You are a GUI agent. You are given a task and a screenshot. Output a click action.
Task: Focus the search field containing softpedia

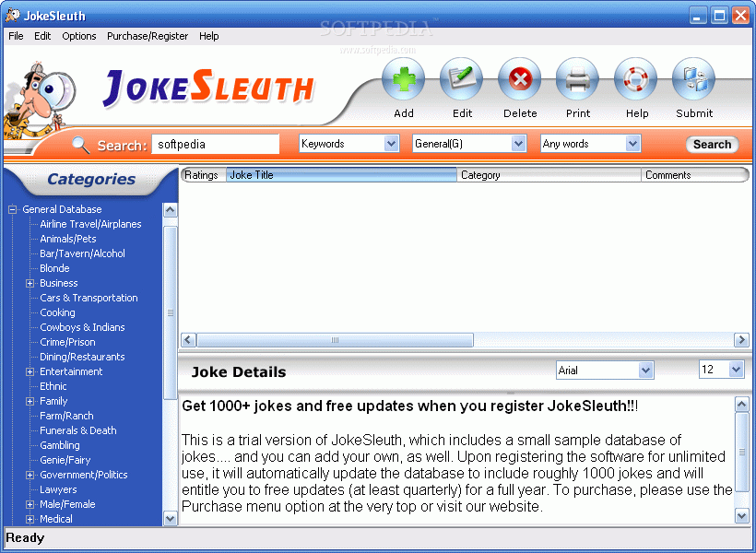tap(215, 144)
